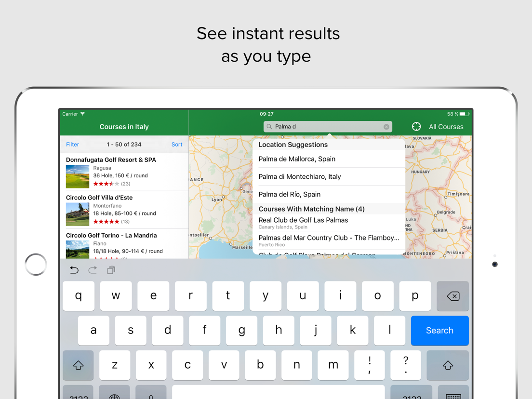This screenshot has height=399, width=532.
Task: Tap the question mark and period key
Action: [406, 365]
